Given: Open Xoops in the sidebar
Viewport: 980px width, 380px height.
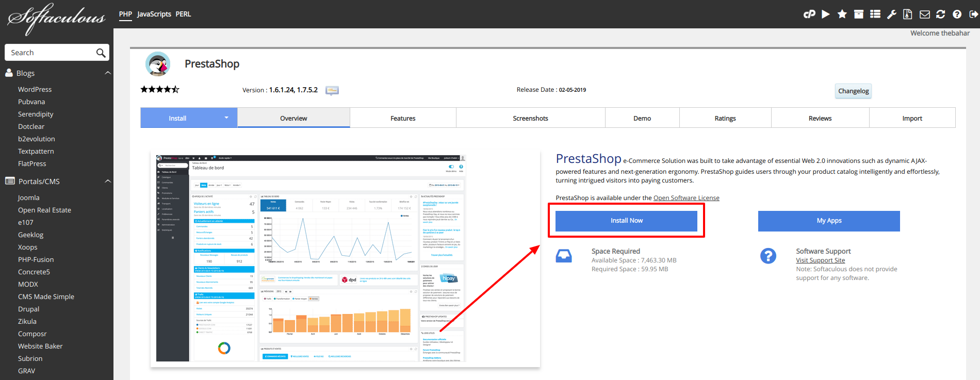Looking at the screenshot, I should [x=27, y=247].
